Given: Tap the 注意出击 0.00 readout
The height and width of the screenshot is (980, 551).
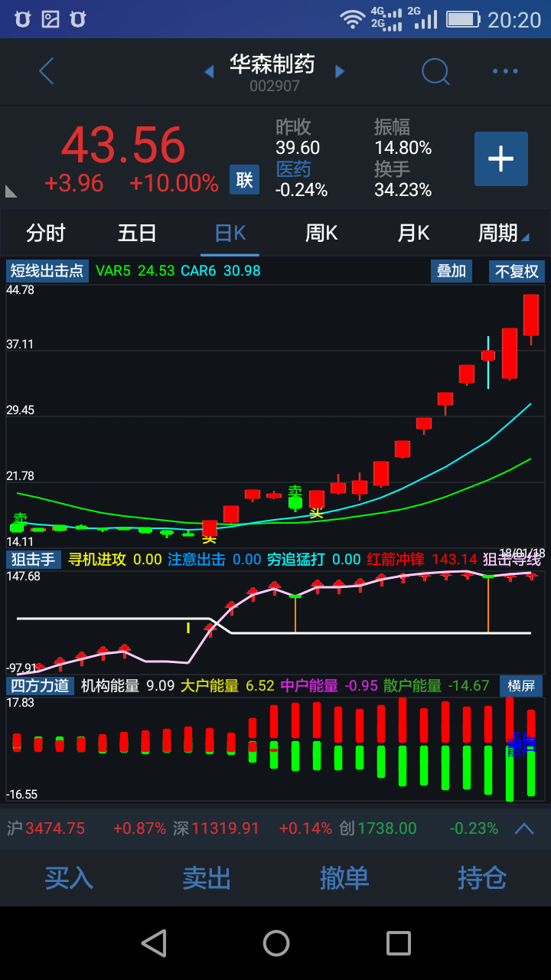Looking at the screenshot, I should point(214,560).
